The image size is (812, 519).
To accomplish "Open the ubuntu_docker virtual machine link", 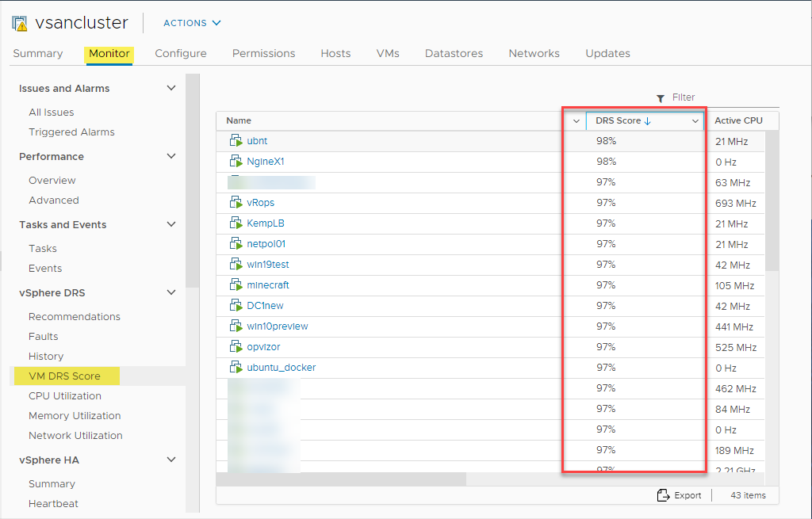I will (282, 368).
